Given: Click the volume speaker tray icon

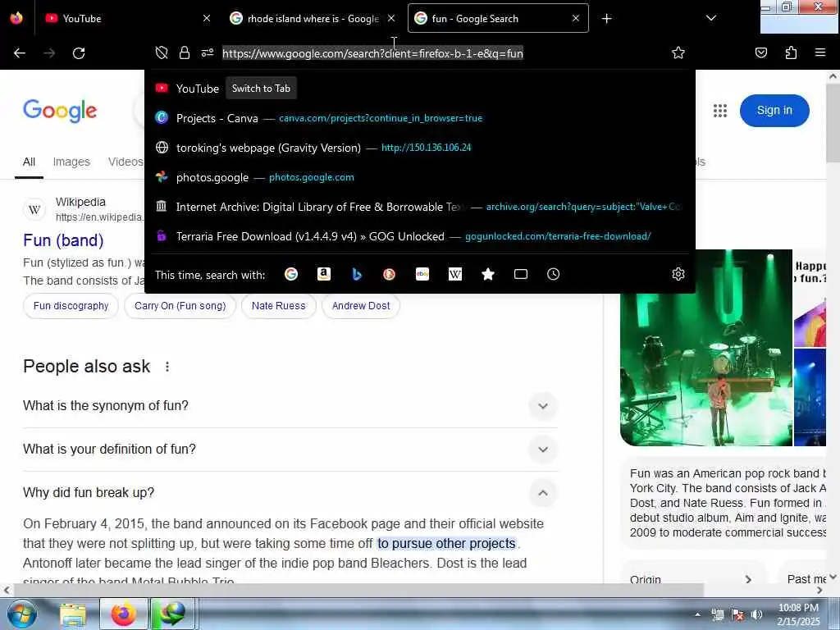Looking at the screenshot, I should click(756, 615).
